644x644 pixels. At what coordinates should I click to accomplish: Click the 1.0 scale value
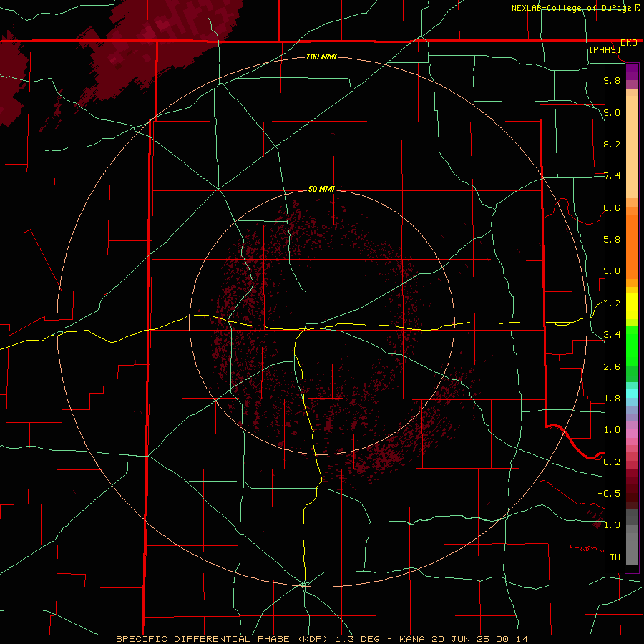(612, 430)
